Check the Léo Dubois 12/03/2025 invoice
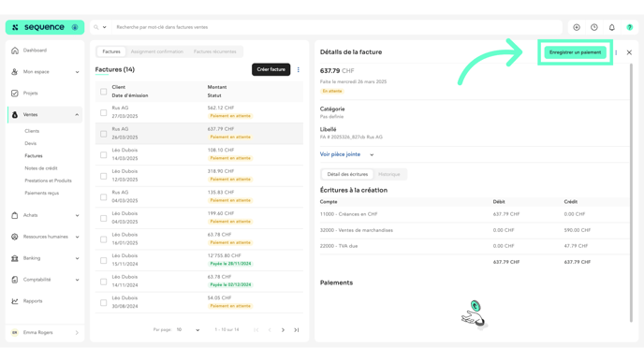644x362 pixels. tap(104, 176)
